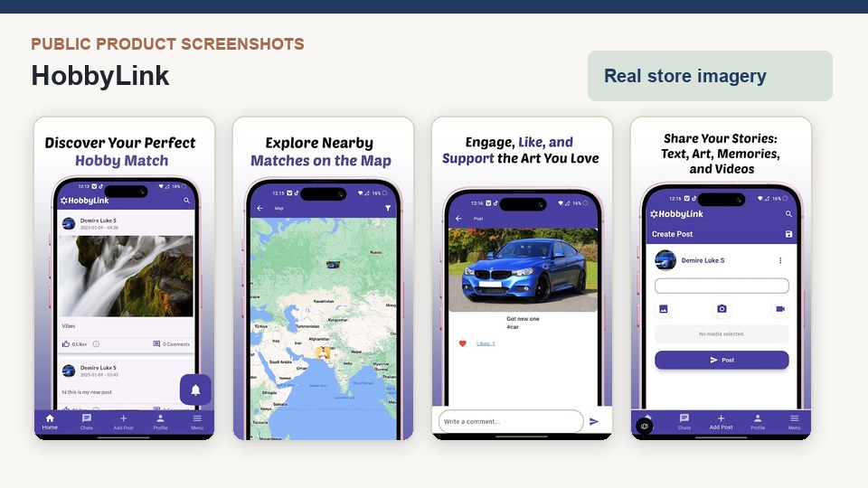Screen dimensions: 868x488
Task: Open the blue BMW car photo
Action: click(523, 270)
